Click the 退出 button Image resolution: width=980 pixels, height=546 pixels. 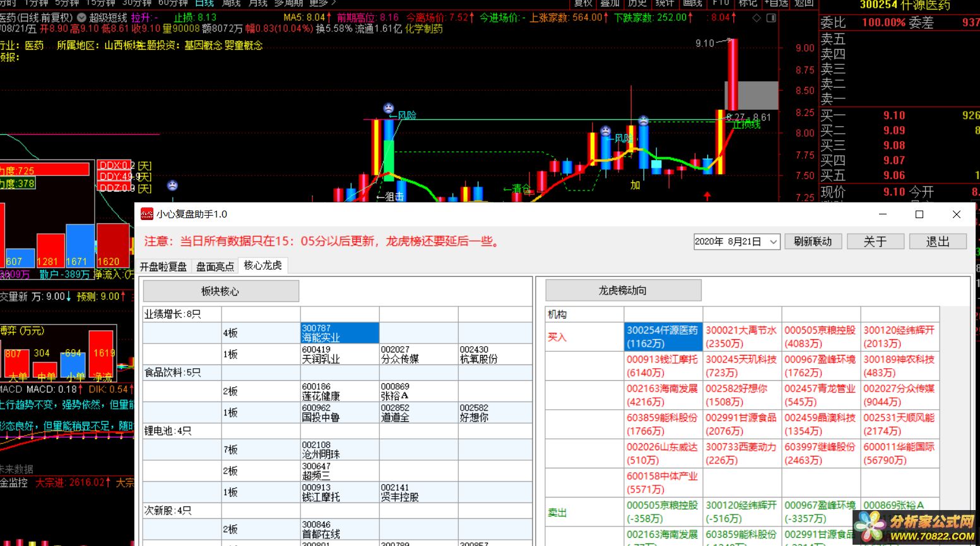coord(938,241)
